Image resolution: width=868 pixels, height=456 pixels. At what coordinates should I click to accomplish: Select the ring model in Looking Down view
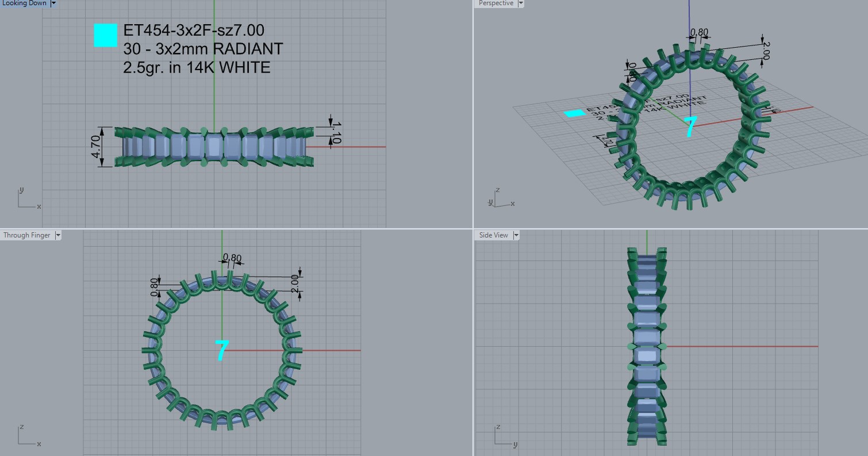[x=214, y=147]
